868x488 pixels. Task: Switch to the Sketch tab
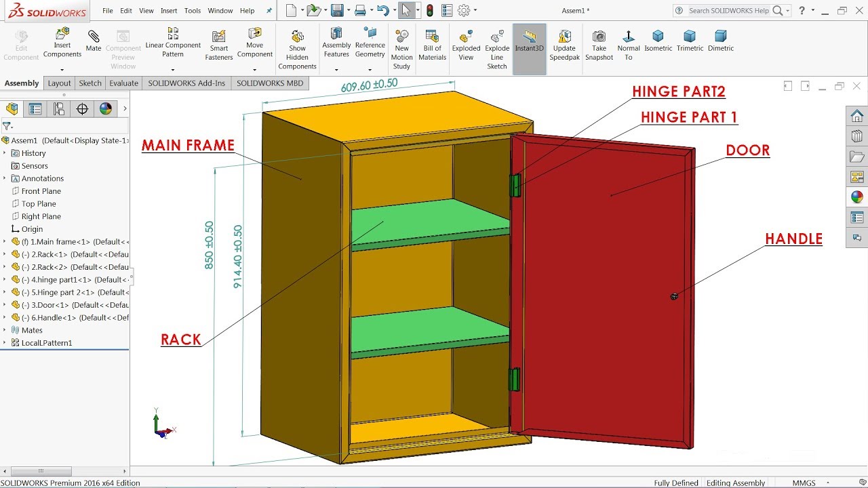pos(90,83)
